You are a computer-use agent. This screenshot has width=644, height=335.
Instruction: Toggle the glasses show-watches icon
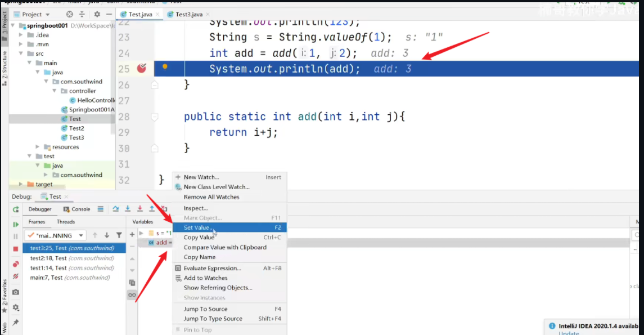132,295
